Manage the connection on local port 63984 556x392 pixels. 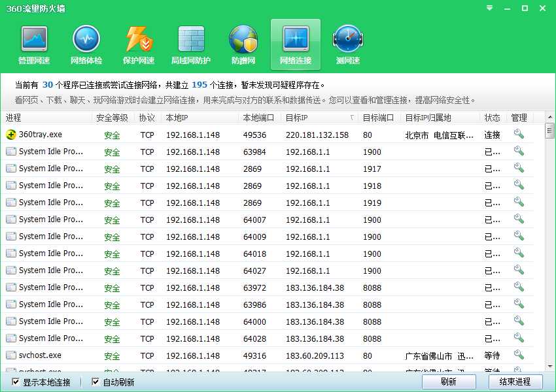click(519, 151)
